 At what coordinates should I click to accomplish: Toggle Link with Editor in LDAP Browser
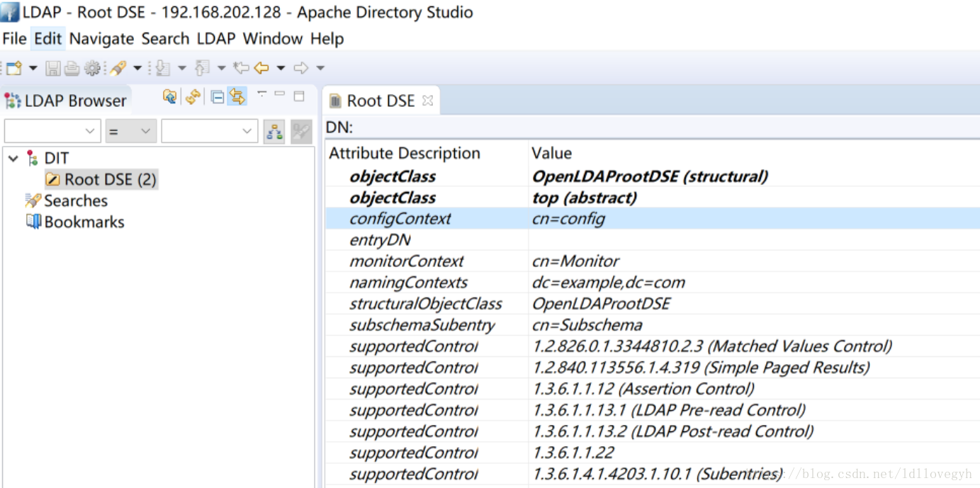click(237, 96)
